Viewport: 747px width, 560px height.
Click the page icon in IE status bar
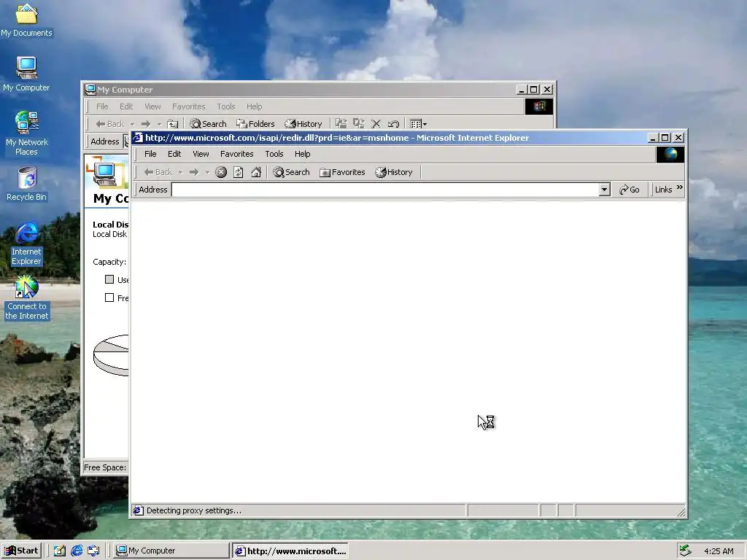(x=138, y=510)
